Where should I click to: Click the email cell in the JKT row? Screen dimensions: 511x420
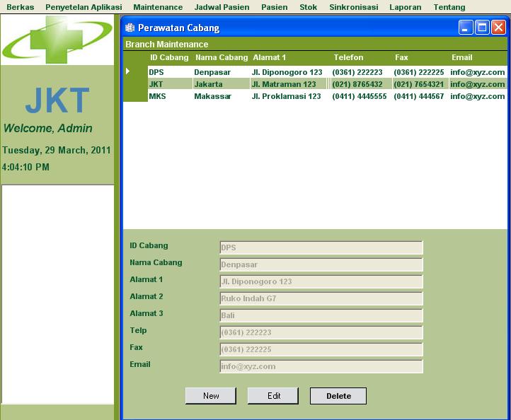(478, 84)
